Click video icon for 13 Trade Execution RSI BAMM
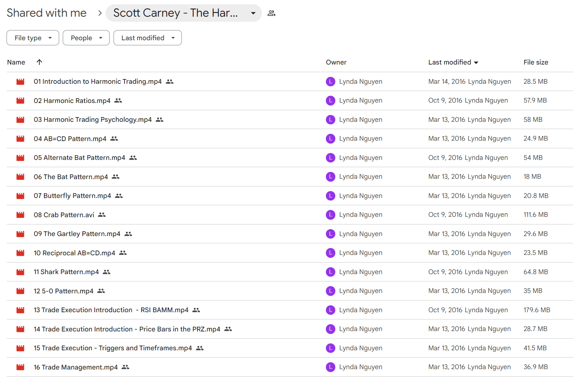The image size is (573, 392). [20, 310]
